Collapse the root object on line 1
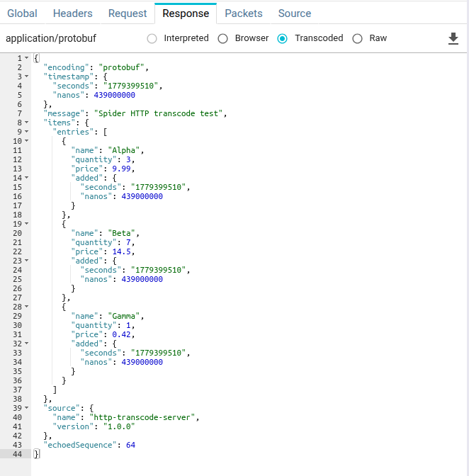 27,57
